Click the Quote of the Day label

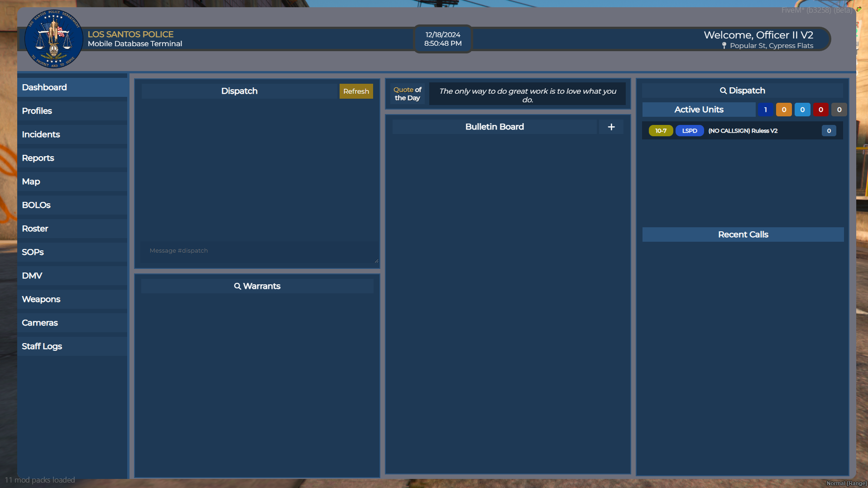coord(407,94)
